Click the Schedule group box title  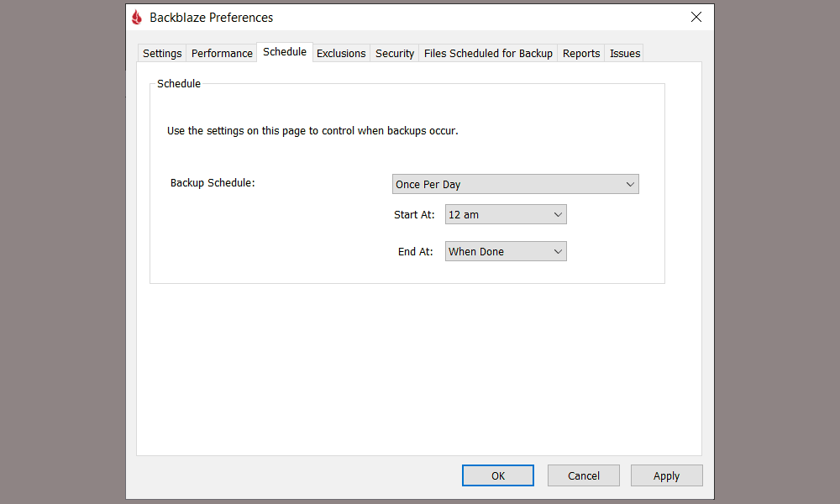(178, 83)
